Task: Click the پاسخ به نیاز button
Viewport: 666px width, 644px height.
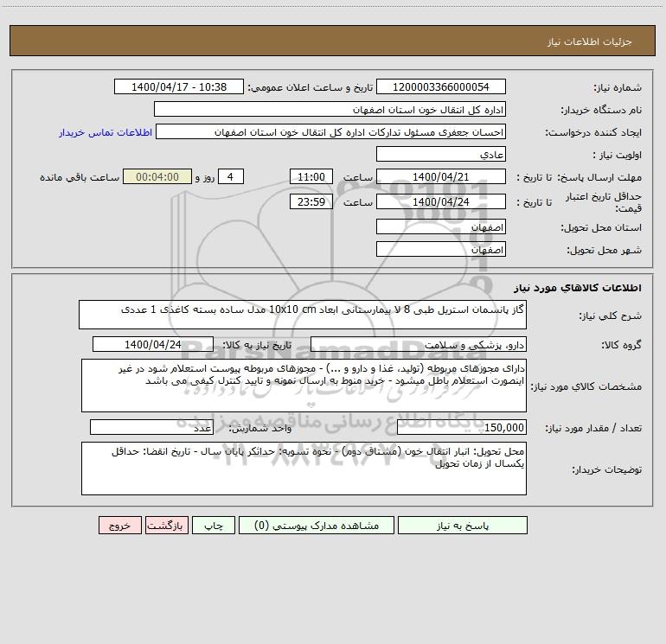Action: click(462, 526)
